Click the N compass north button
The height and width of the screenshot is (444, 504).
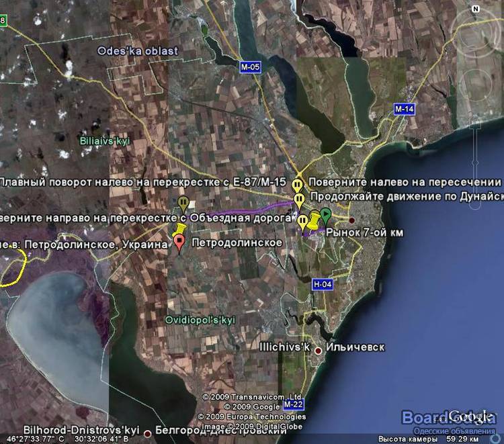[476, 9]
